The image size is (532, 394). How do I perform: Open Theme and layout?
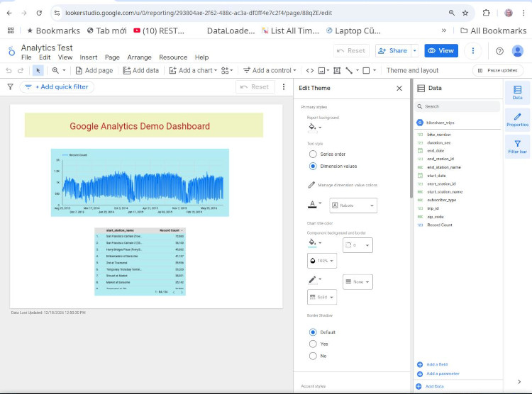click(x=412, y=71)
